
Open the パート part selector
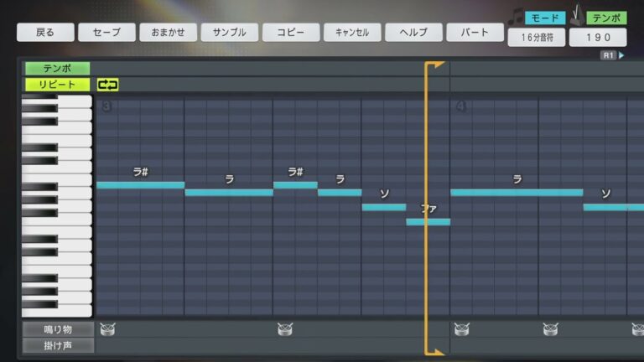[x=475, y=33]
